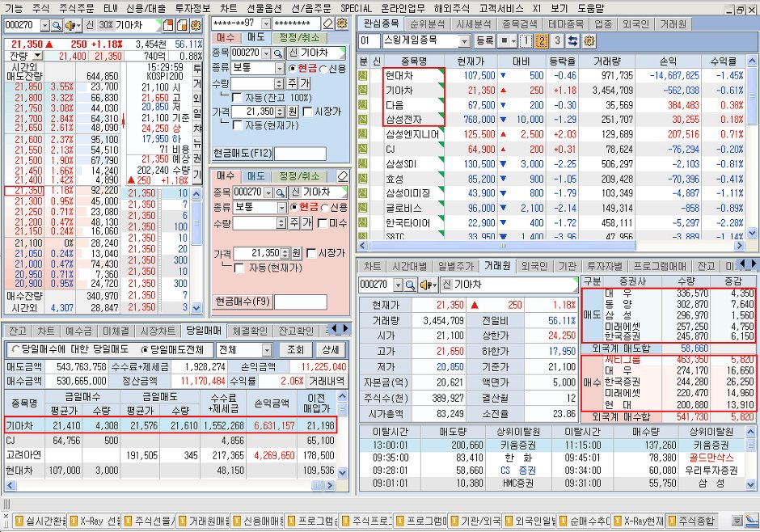Click 등록 button in watchlist toolbar
This screenshot has width=760, height=532.
click(484, 40)
